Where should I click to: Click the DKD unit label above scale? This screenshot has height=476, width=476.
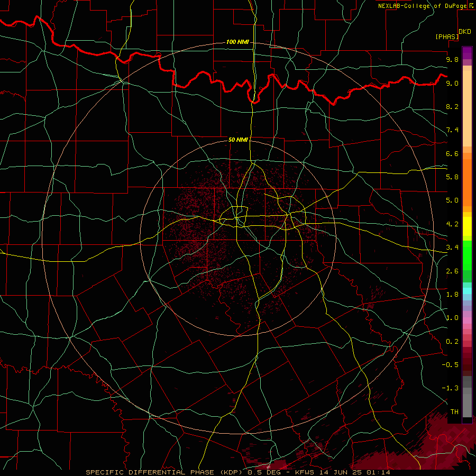tap(465, 32)
